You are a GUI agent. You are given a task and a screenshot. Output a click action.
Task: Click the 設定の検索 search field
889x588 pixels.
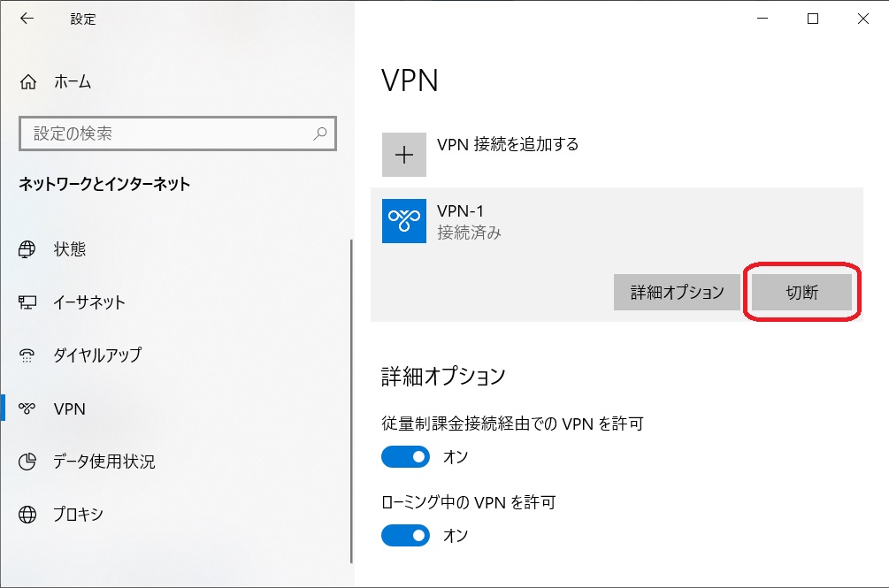(x=178, y=134)
